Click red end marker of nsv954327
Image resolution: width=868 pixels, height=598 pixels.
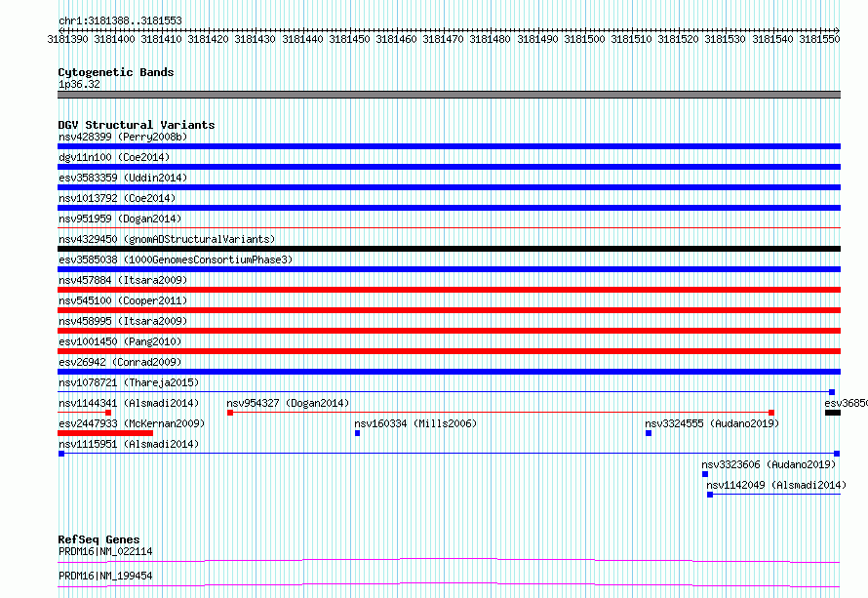771,413
